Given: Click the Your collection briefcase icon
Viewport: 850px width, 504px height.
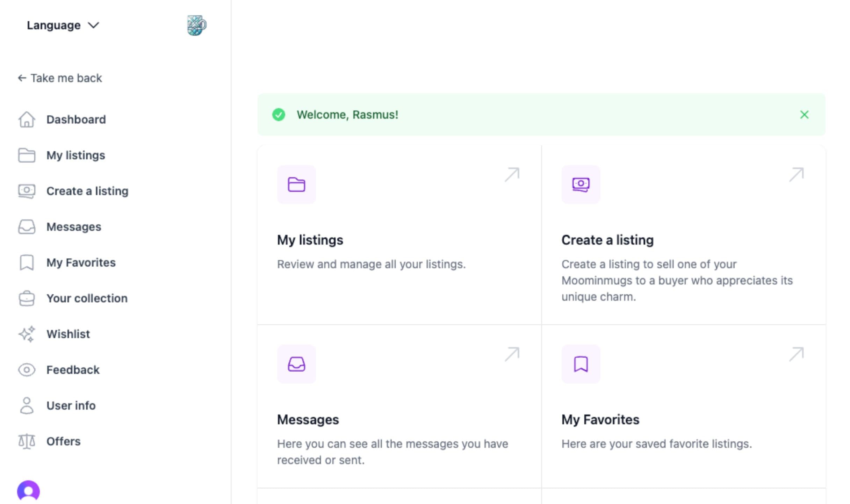Looking at the screenshot, I should tap(27, 298).
